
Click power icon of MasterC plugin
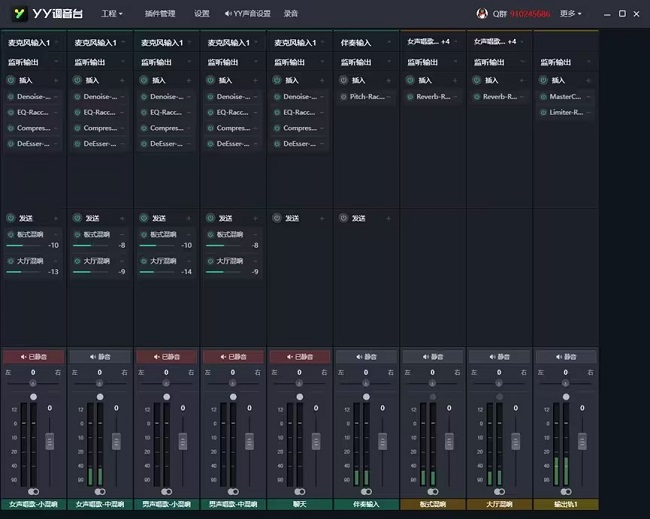click(543, 97)
